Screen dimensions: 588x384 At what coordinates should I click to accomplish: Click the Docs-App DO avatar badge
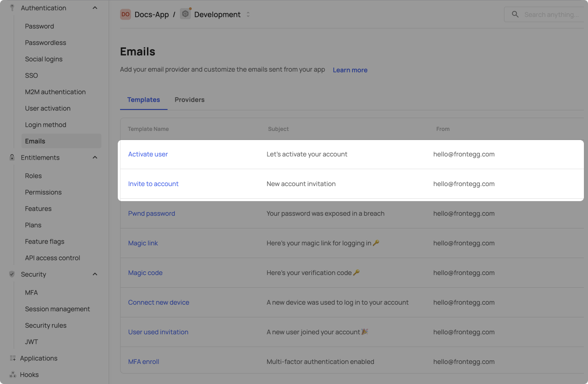126,15
